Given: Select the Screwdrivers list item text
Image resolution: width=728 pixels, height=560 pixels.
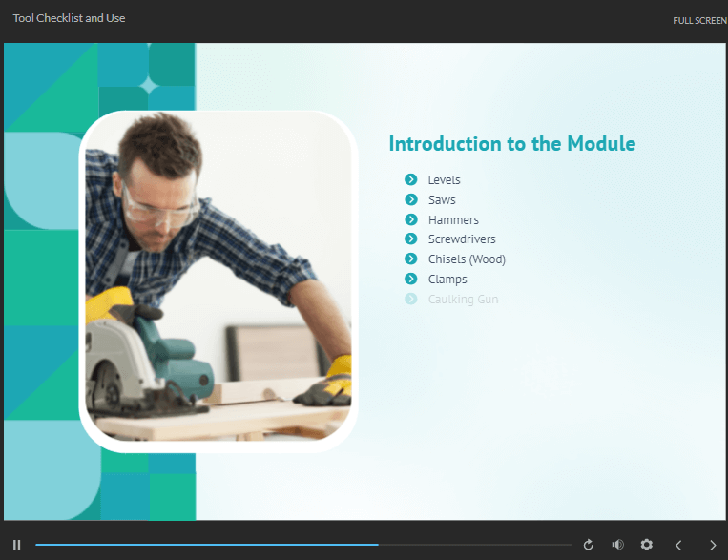Looking at the screenshot, I should [462, 239].
